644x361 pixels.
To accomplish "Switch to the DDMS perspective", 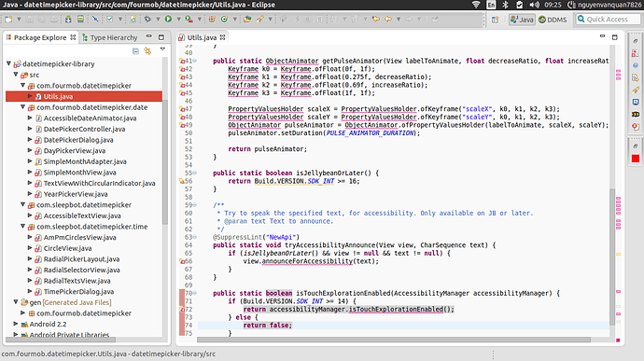I will [x=553, y=20].
